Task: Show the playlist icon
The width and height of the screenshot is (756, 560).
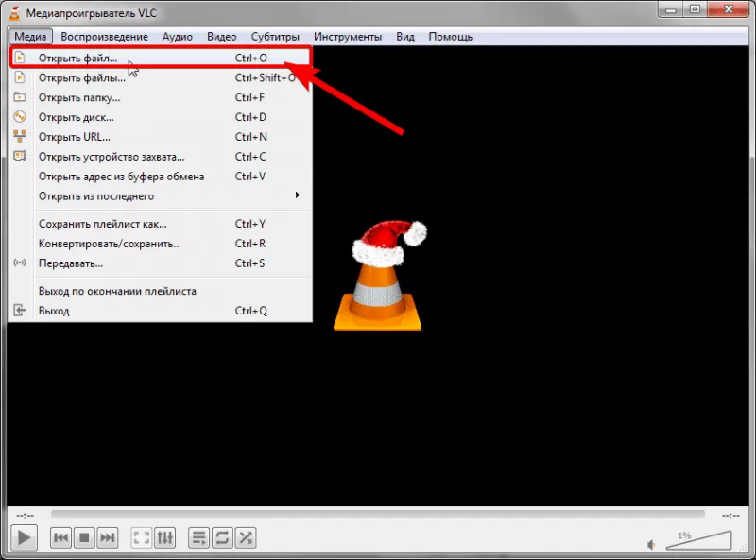Action: [x=198, y=537]
